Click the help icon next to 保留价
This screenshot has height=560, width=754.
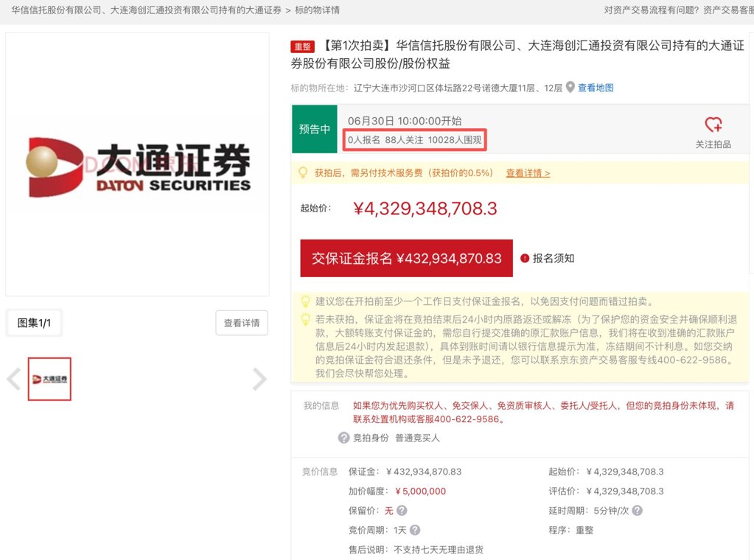pyautogui.click(x=402, y=511)
